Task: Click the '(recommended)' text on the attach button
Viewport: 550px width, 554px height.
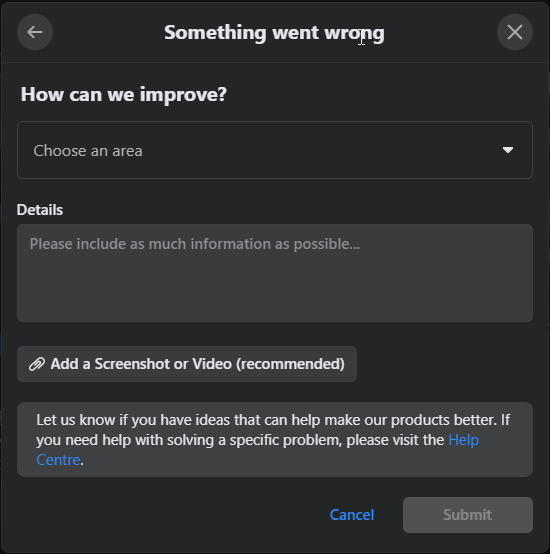Action: pos(290,364)
